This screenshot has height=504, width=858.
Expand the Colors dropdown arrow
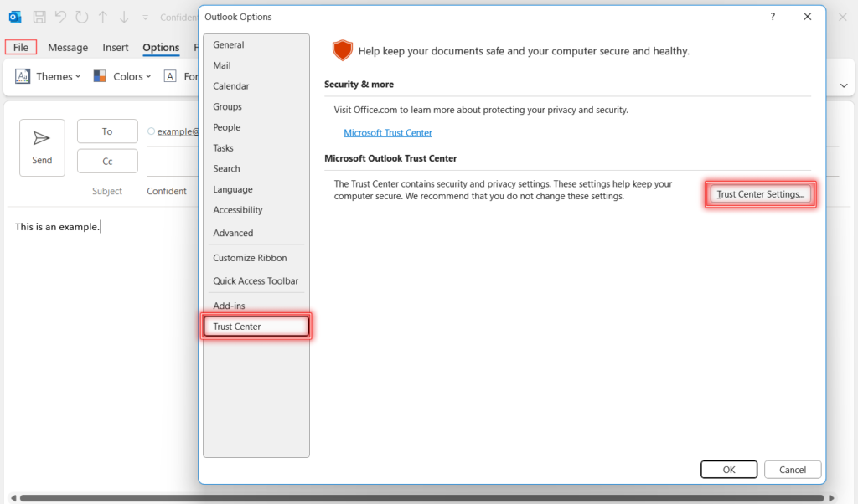[x=148, y=76]
